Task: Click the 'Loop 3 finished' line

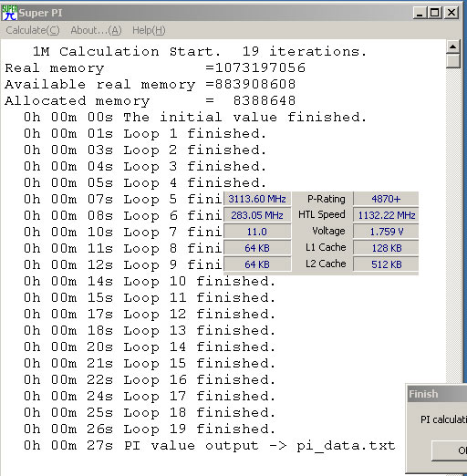Action: click(x=145, y=167)
